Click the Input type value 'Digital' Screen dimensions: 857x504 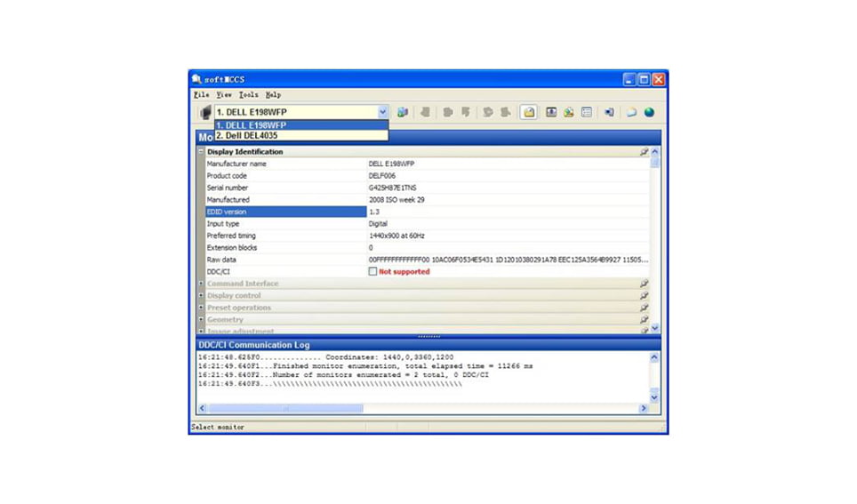pyautogui.click(x=378, y=224)
